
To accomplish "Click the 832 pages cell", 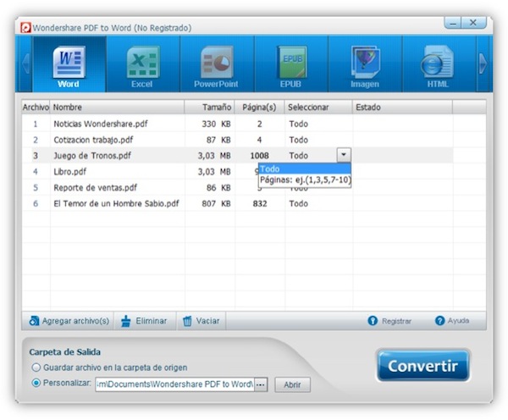I will (x=260, y=203).
